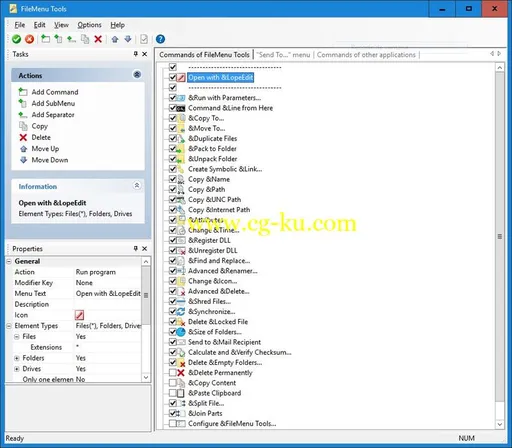The height and width of the screenshot is (448, 512).
Task: Enable the Copy Content checkbox
Action: [173, 383]
